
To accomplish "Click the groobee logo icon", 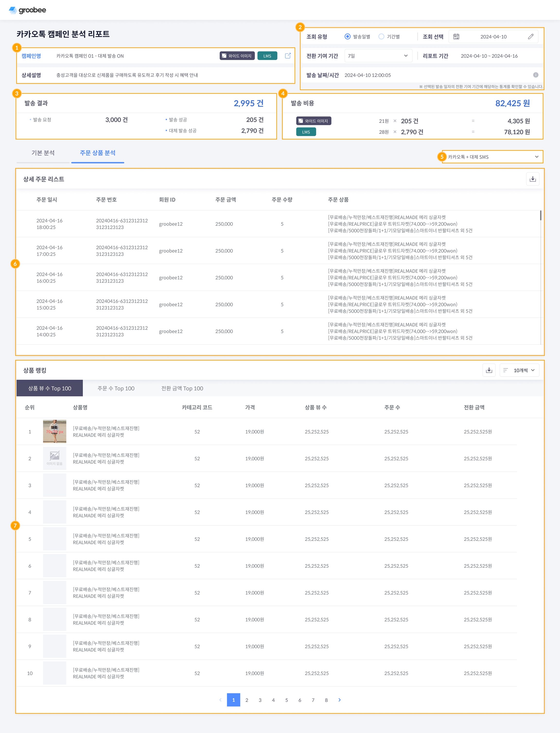I will tap(13, 10).
